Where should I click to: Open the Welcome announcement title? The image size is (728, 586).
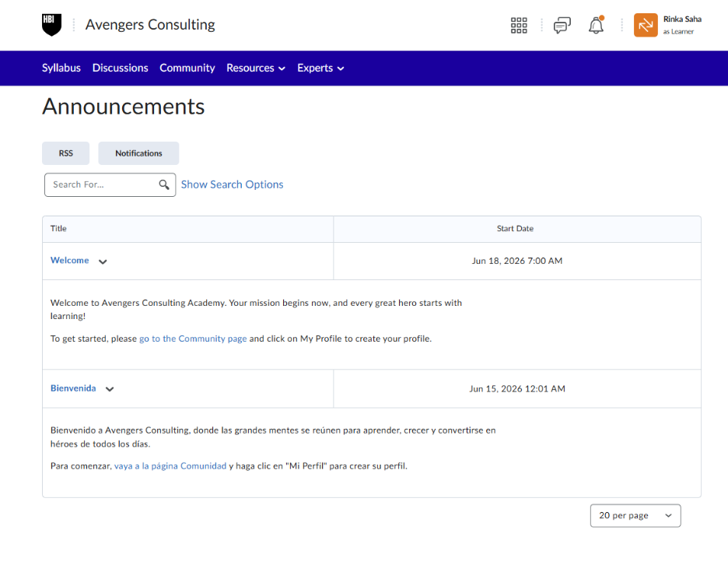(x=70, y=260)
